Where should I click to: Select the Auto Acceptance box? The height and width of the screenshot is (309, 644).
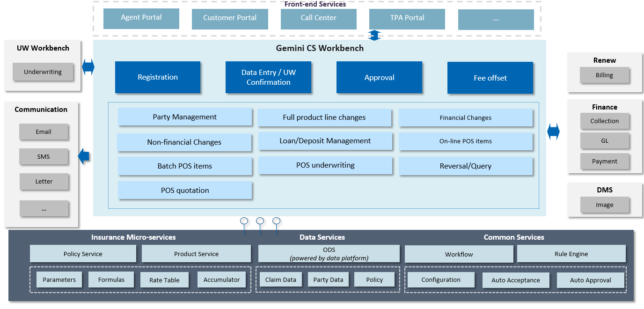[516, 280]
